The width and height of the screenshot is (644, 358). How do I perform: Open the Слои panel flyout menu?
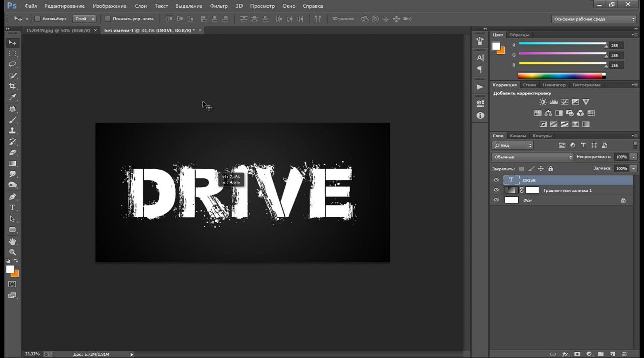tap(635, 136)
